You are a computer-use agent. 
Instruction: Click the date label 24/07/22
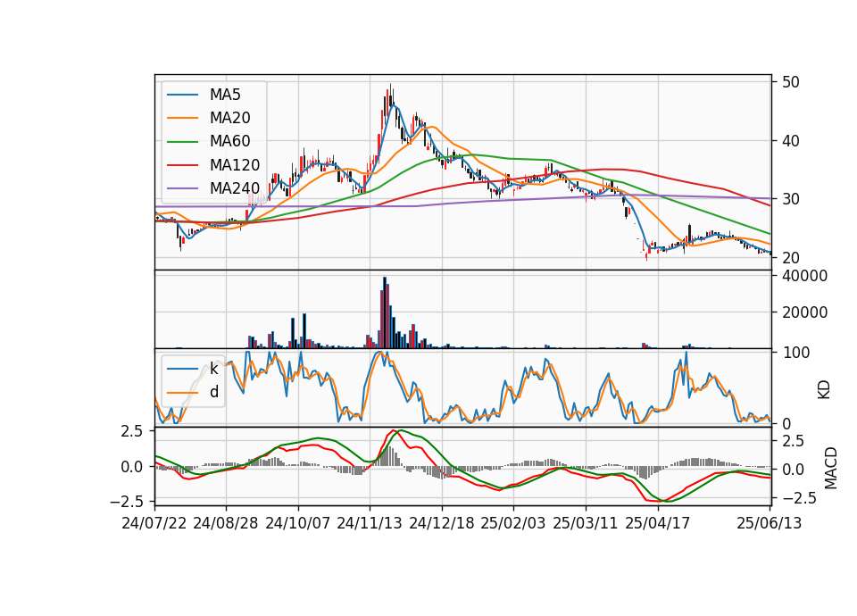pos(154,523)
